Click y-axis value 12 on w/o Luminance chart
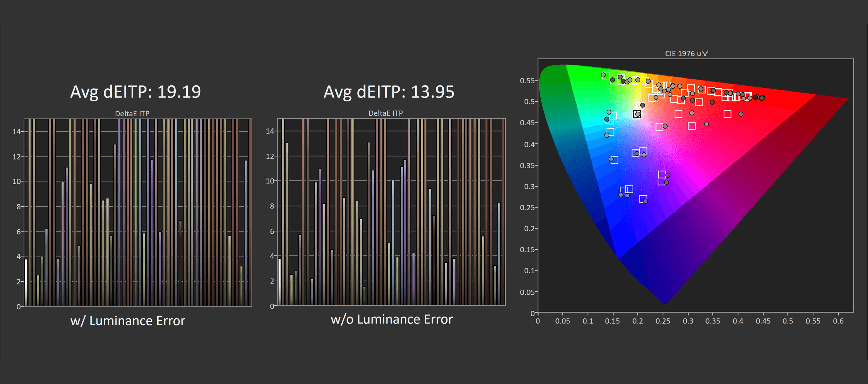This screenshot has height=384, width=868. coord(270,156)
